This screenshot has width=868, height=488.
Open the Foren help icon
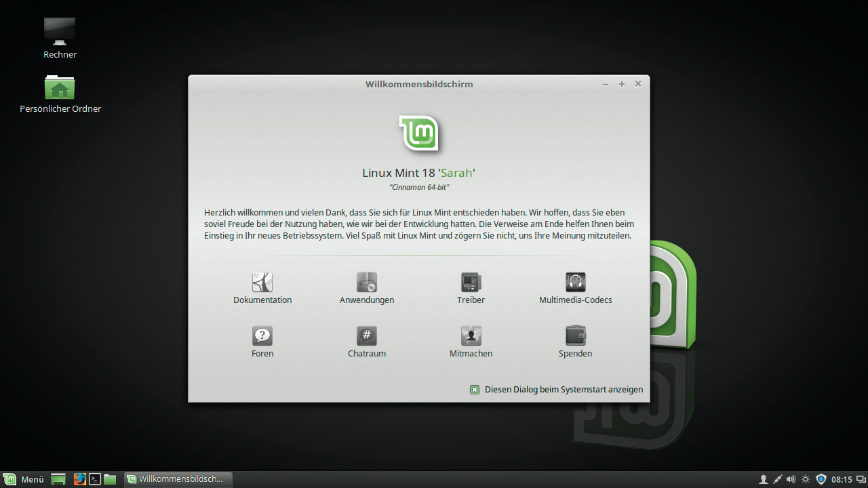click(x=262, y=335)
